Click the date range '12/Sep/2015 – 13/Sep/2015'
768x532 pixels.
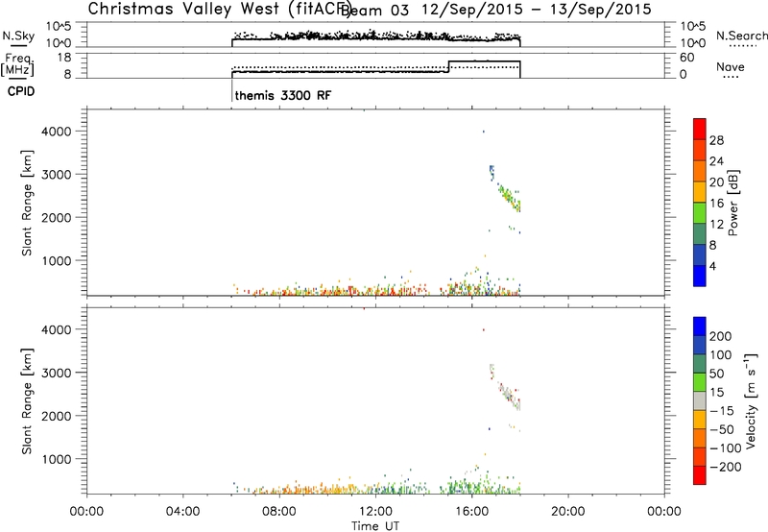click(x=537, y=9)
